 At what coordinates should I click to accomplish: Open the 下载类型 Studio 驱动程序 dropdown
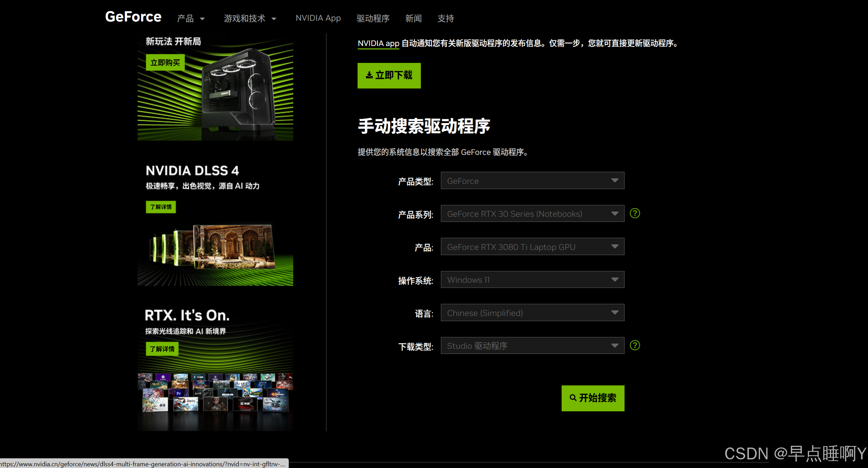[x=532, y=346]
